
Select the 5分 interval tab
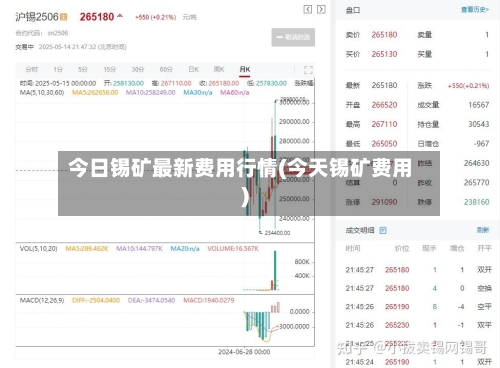tap(83, 69)
